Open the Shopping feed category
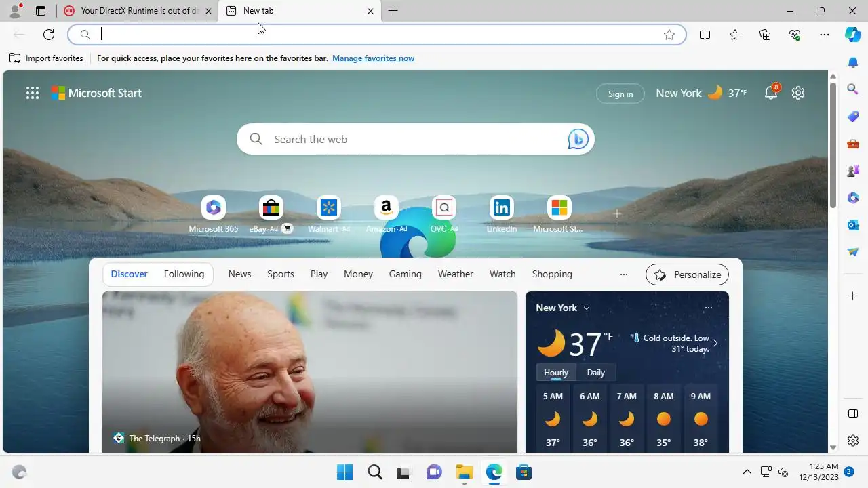 [552, 274]
